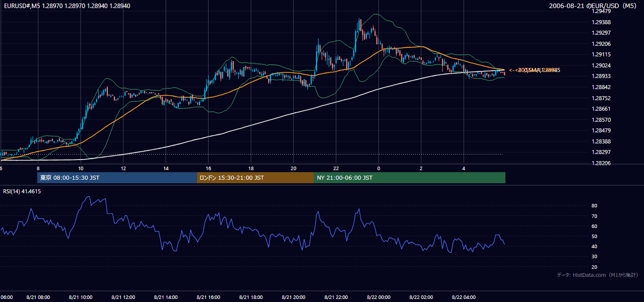Screen dimensions: 644x302
Task: Click RSI axis level 50
Action: click(595, 236)
